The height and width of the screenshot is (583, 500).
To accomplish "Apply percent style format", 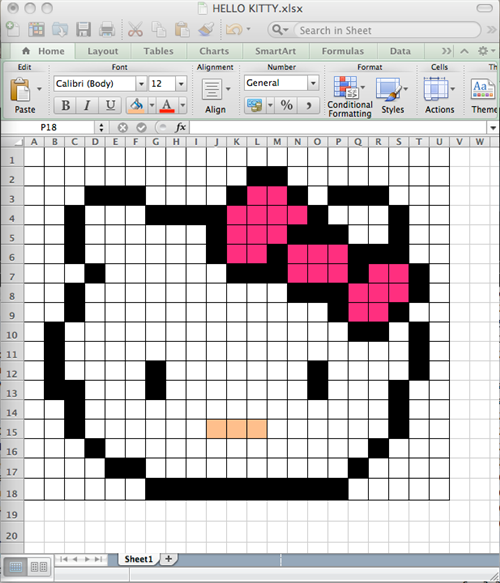I will [x=286, y=106].
